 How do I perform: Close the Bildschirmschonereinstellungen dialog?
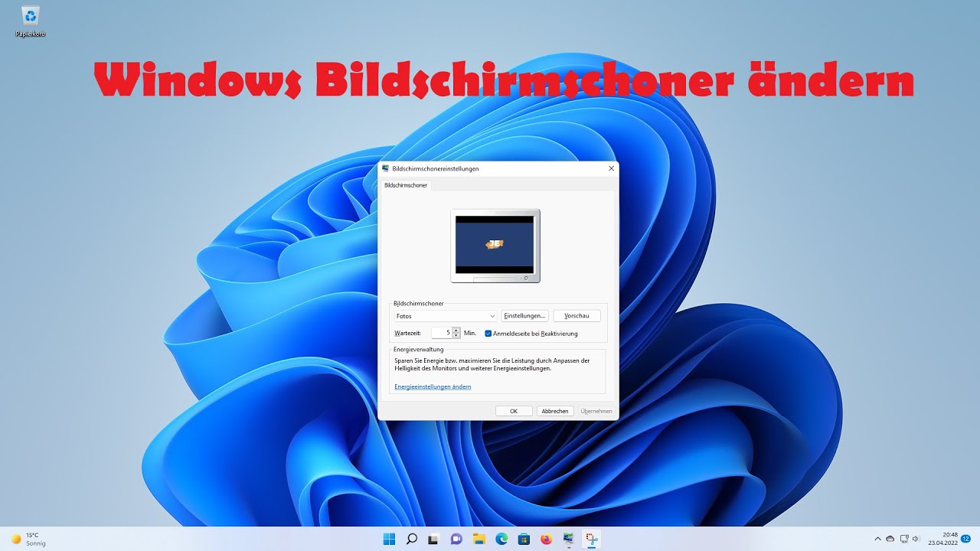coord(611,168)
